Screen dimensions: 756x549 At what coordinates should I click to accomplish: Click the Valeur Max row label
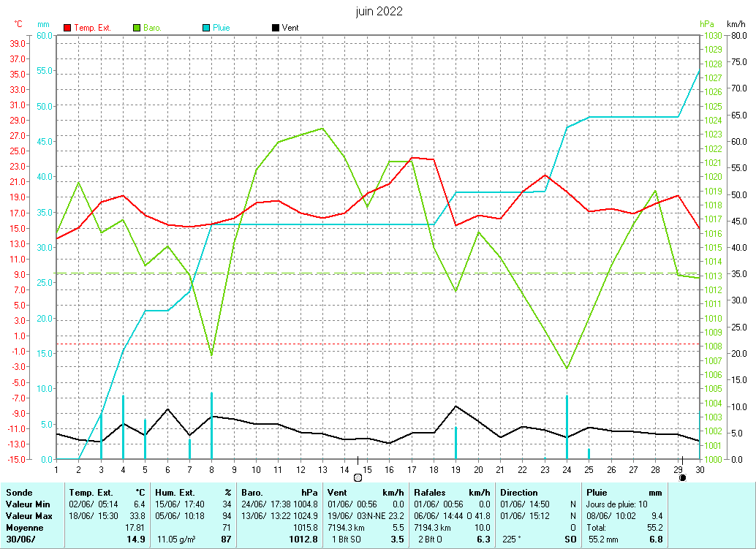coord(29,516)
